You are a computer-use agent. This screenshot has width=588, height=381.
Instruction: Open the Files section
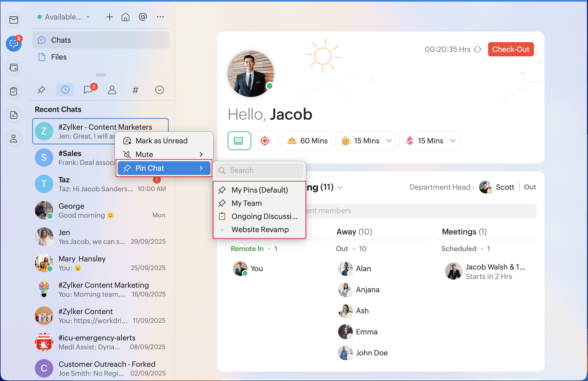pos(59,57)
